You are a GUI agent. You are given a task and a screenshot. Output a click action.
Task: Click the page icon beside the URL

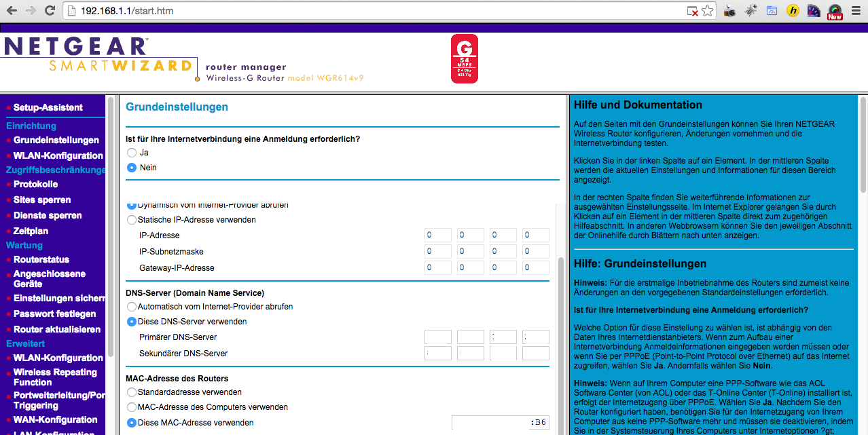[x=71, y=11]
